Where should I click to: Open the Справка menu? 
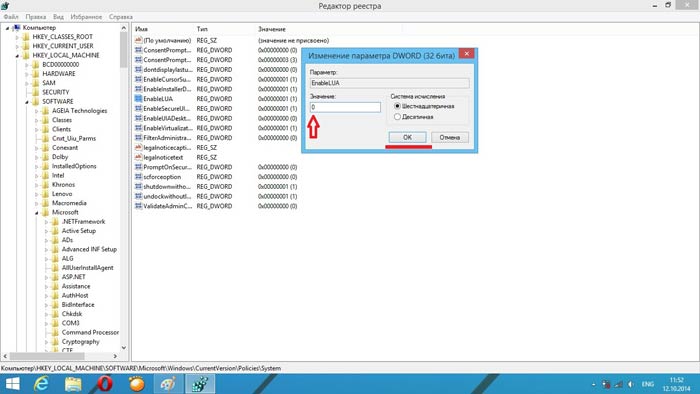[121, 17]
